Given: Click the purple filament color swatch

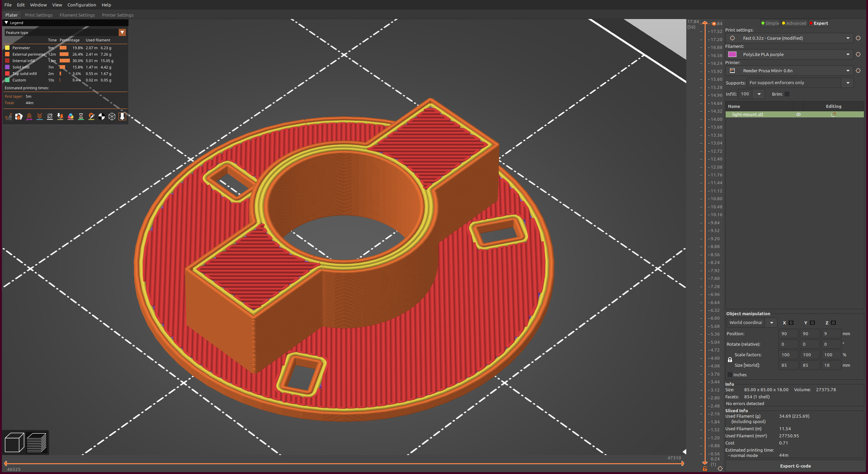Looking at the screenshot, I should click(733, 54).
